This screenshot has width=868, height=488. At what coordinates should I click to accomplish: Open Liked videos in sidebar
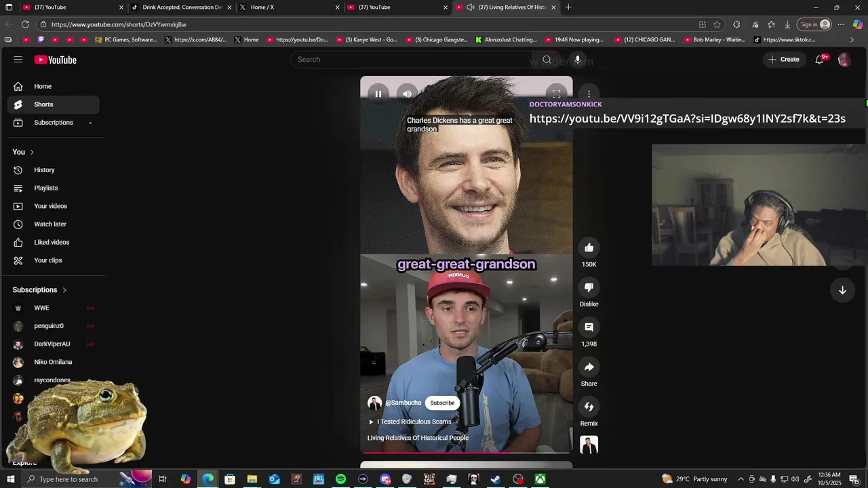tap(53, 243)
